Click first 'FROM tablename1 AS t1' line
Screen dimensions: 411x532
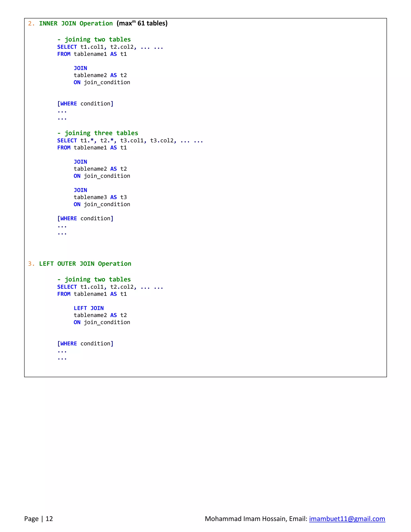[x=92, y=54]
